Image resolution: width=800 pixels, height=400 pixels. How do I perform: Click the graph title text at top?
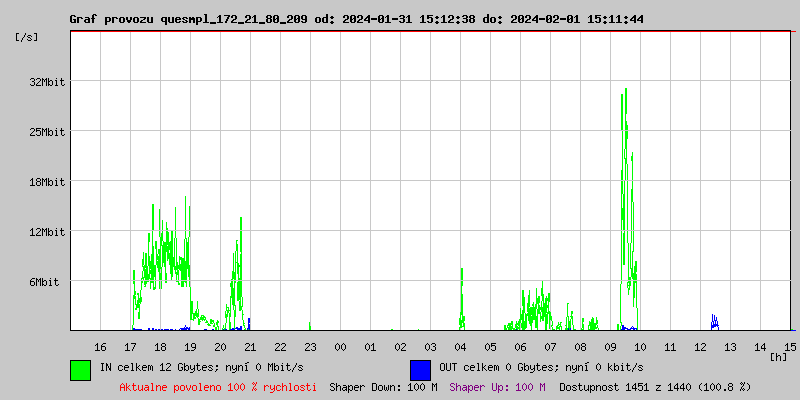357,19
